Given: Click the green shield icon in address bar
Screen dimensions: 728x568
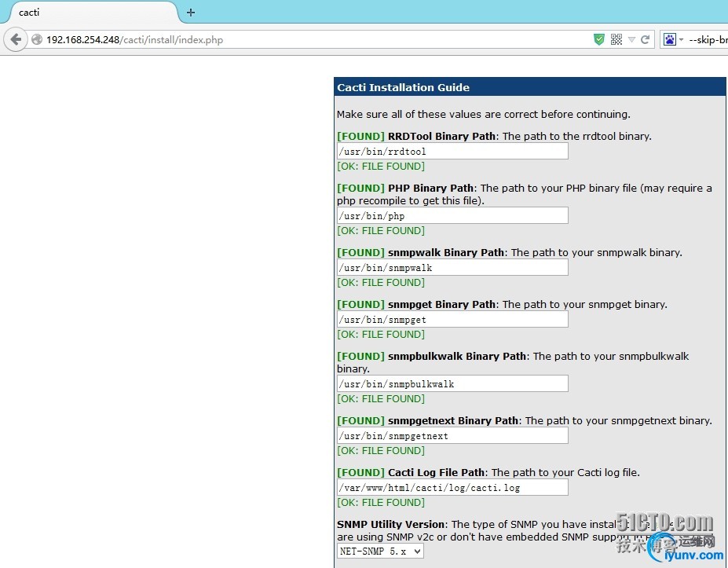Looking at the screenshot, I should 599,39.
